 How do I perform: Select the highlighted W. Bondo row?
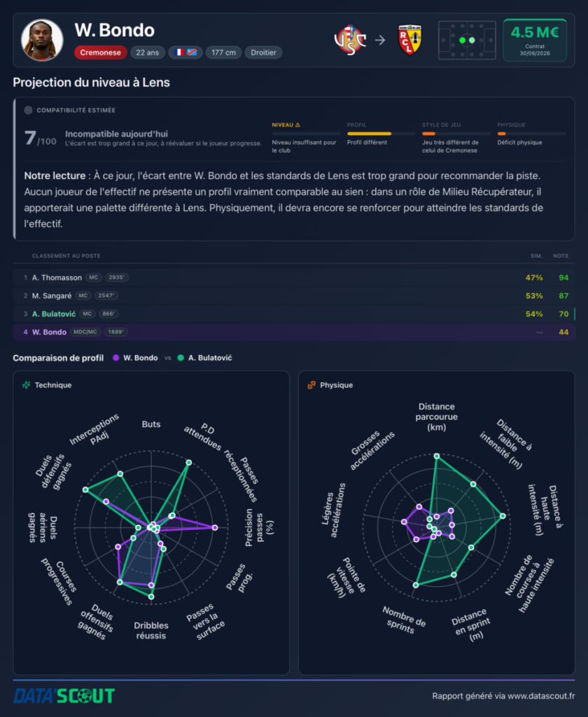click(x=294, y=332)
